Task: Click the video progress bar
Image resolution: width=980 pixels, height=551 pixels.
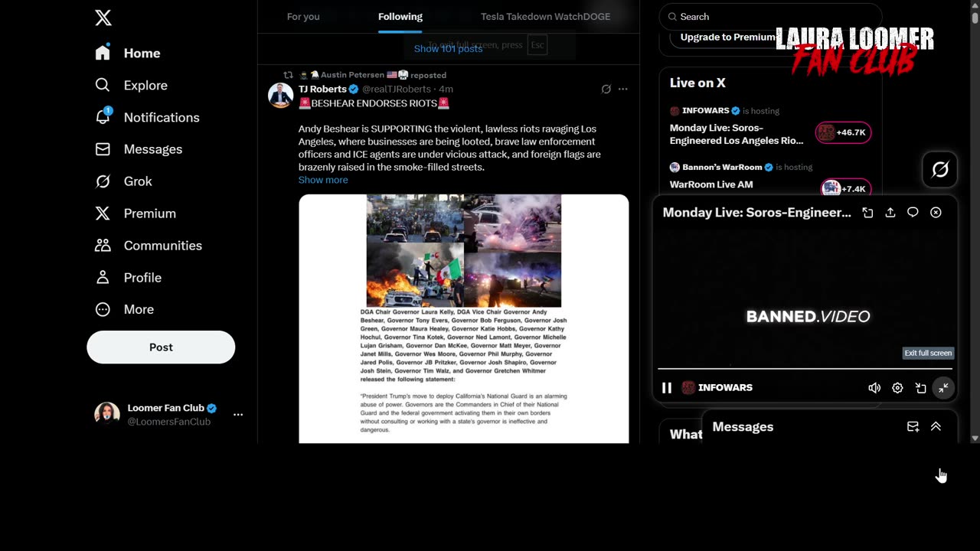Action: click(805, 369)
